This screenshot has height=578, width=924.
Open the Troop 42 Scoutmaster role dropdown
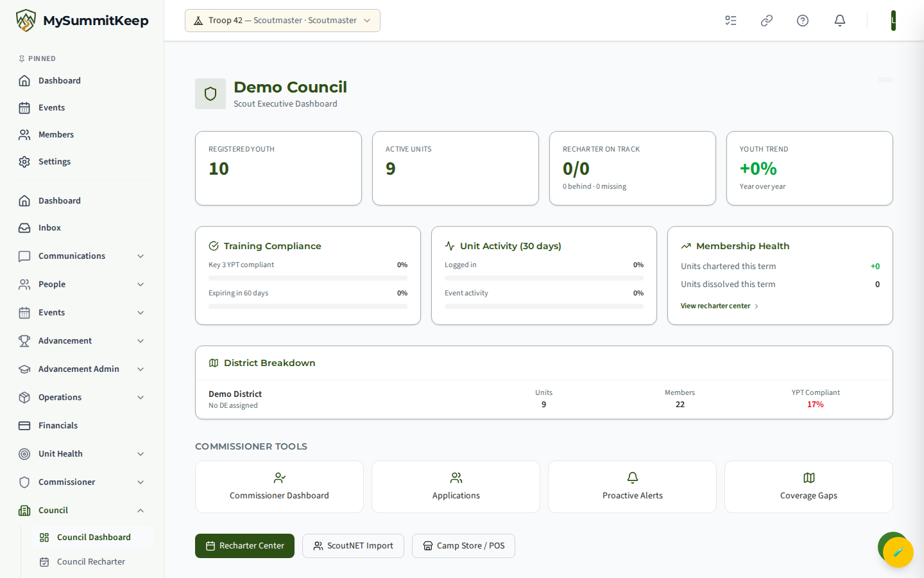pos(282,21)
